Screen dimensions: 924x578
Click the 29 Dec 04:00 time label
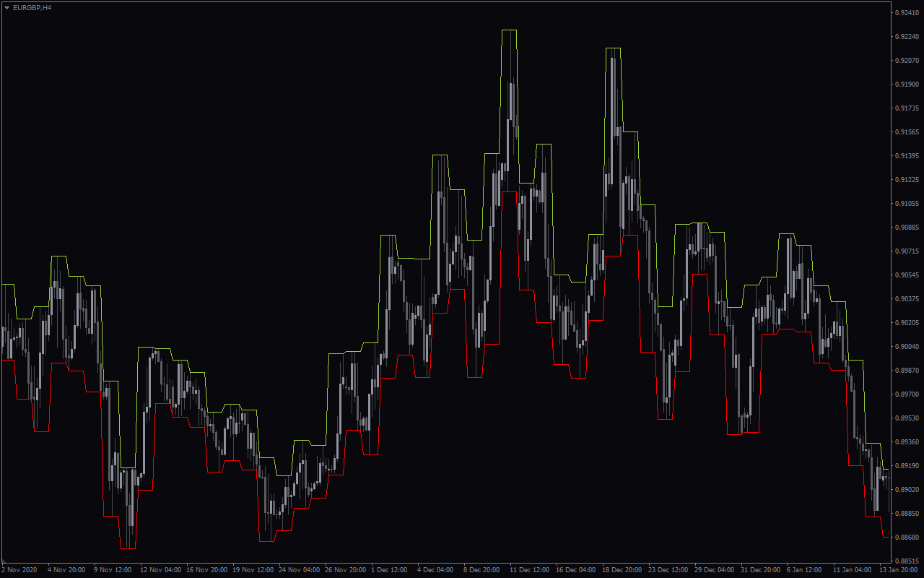pyautogui.click(x=715, y=569)
